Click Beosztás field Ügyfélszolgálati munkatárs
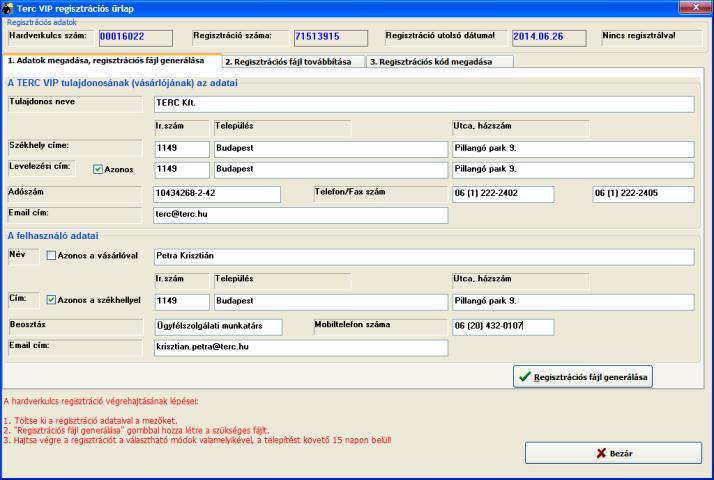 pos(218,327)
